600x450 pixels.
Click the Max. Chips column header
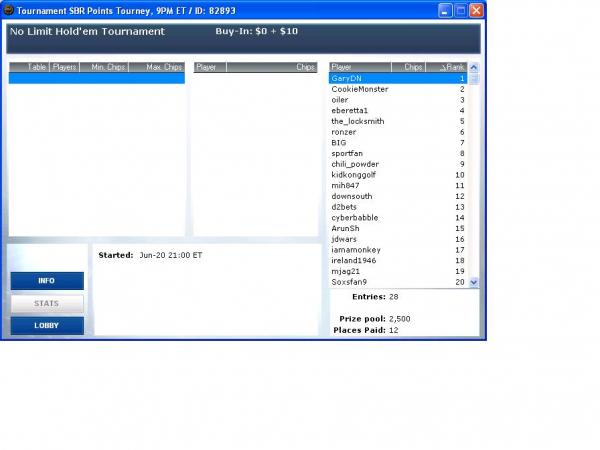coord(162,67)
